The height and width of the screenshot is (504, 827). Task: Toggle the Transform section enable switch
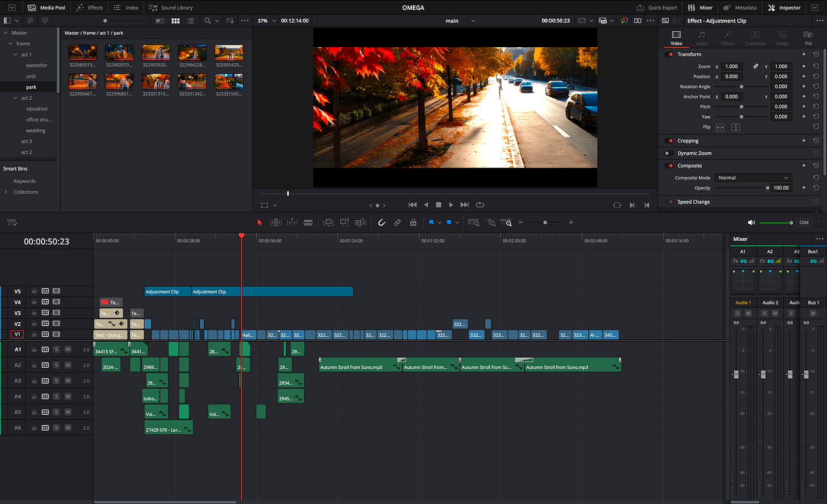tap(669, 54)
